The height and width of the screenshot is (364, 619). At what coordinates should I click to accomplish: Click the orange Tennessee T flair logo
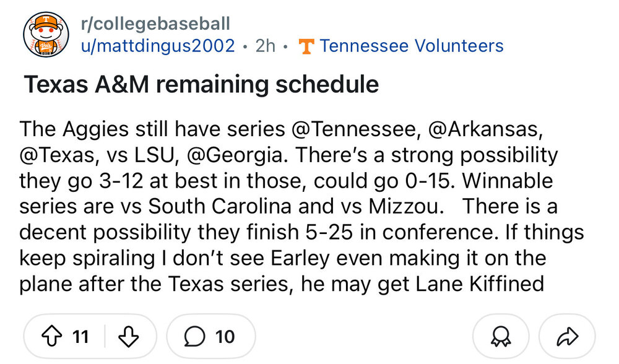click(x=306, y=46)
